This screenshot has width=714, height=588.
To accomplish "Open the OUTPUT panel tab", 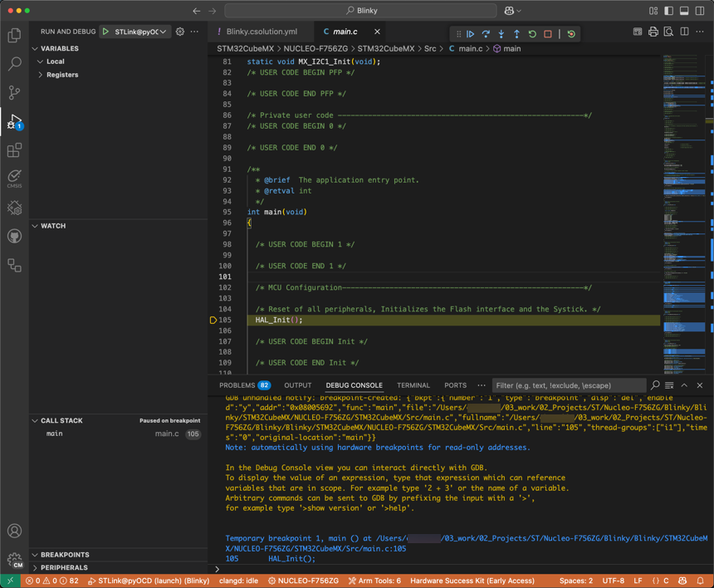I will pos(298,385).
